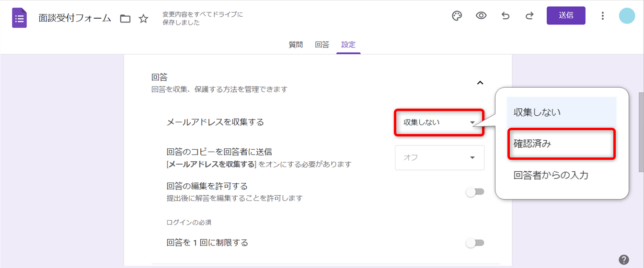
Task: Click the undo arrow icon
Action: [506, 16]
